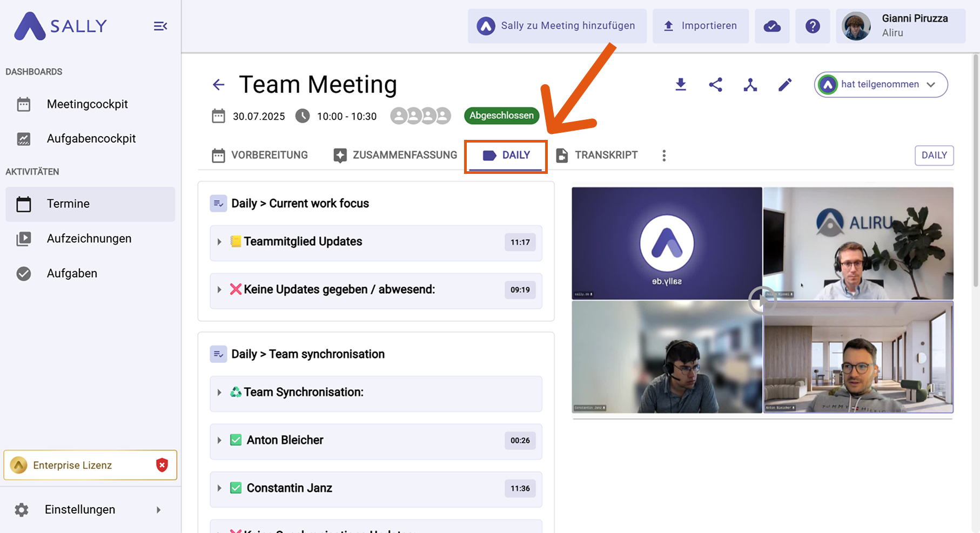Switch to the VORBEREITUNG tab
The image size is (980, 533).
pos(260,156)
